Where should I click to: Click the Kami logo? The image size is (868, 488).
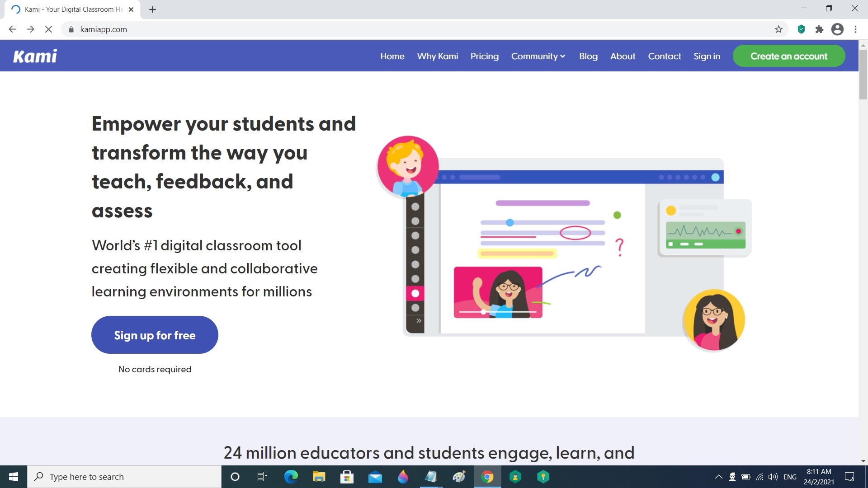click(x=35, y=56)
